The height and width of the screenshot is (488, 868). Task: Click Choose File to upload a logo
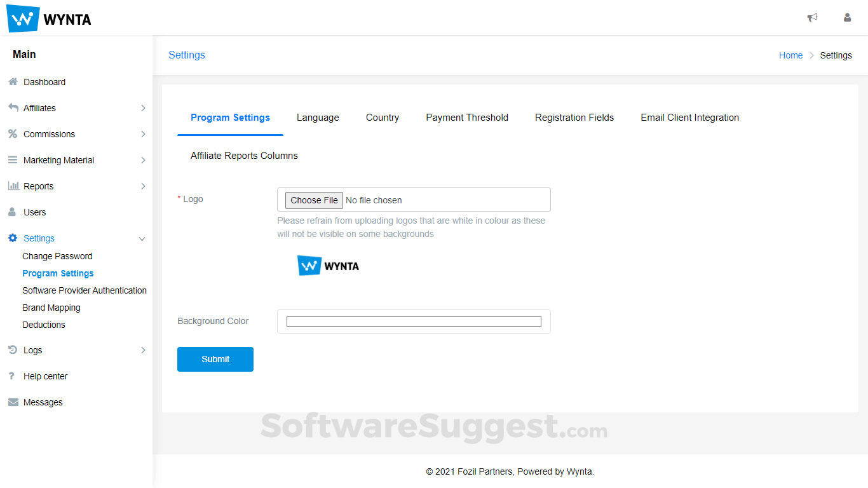(x=313, y=200)
